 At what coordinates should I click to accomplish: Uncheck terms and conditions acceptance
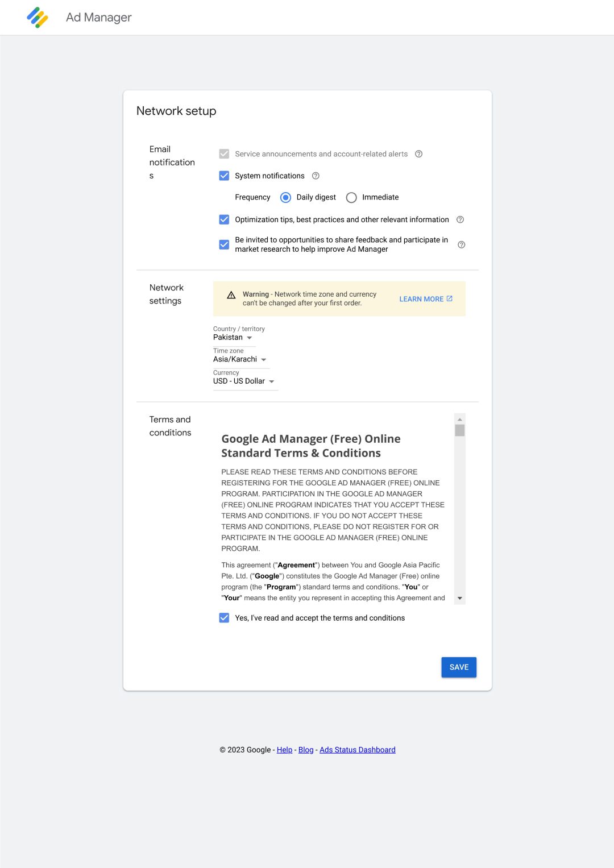pos(224,617)
